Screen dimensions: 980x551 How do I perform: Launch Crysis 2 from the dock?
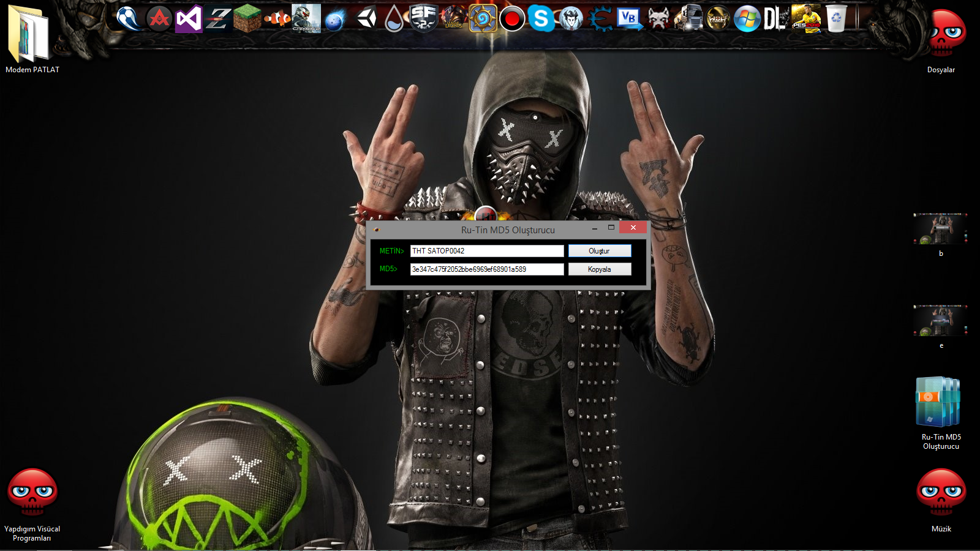pyautogui.click(x=306, y=19)
